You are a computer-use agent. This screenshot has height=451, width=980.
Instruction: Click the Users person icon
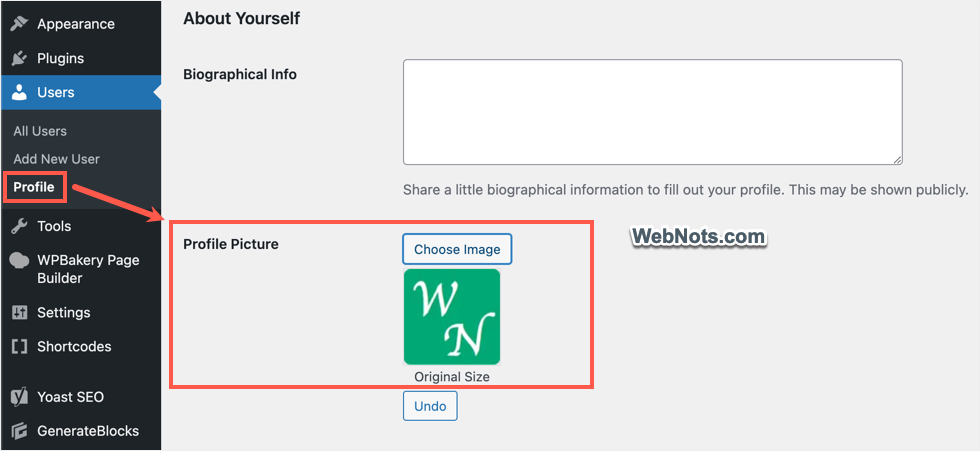[19, 92]
